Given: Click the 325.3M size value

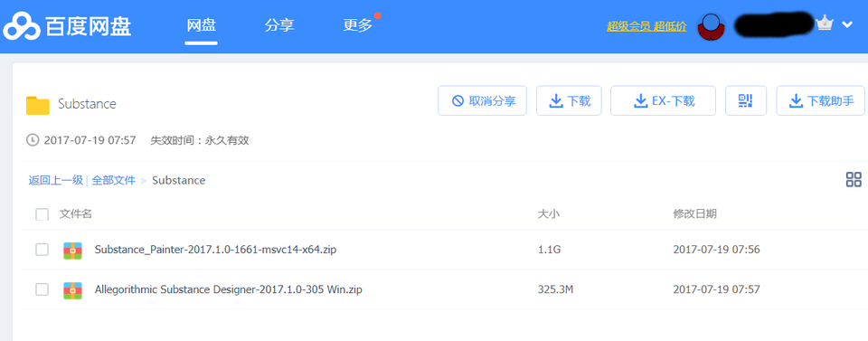Looking at the screenshot, I should coord(555,289).
